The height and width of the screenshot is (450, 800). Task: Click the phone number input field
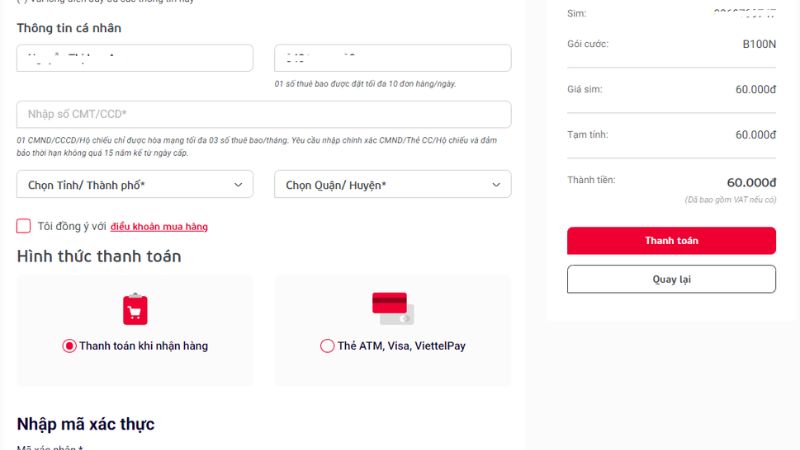point(392,58)
